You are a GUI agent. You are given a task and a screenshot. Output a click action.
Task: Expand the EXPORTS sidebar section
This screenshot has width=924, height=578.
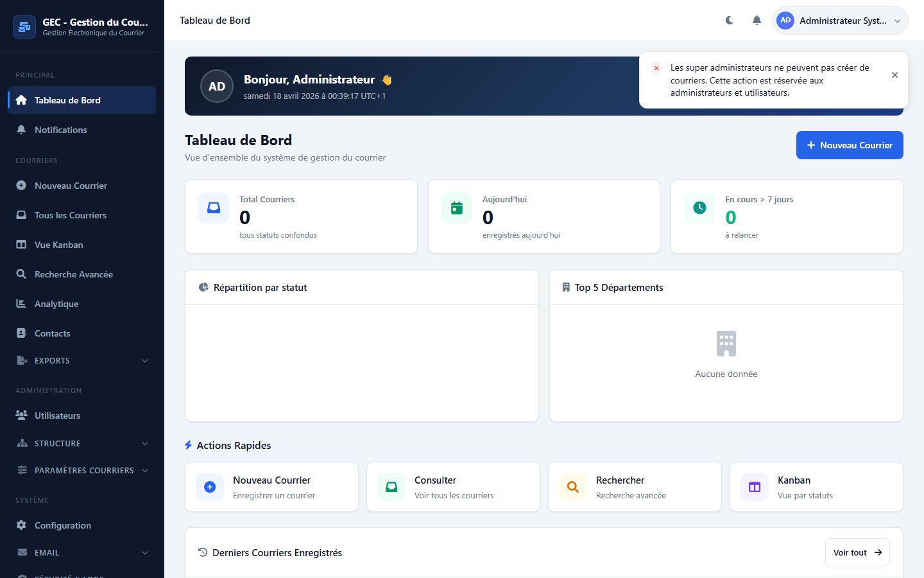[x=82, y=361]
